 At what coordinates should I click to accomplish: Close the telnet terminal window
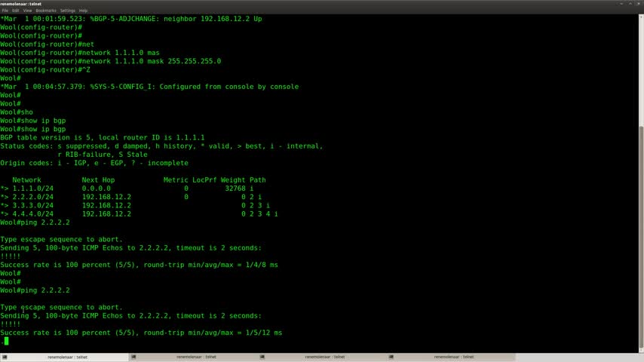point(639,4)
